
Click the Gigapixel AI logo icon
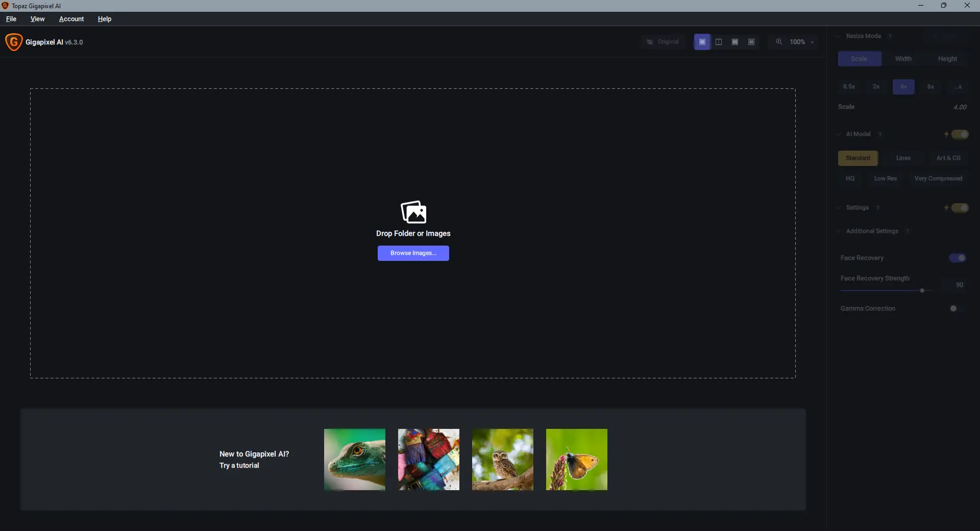14,42
